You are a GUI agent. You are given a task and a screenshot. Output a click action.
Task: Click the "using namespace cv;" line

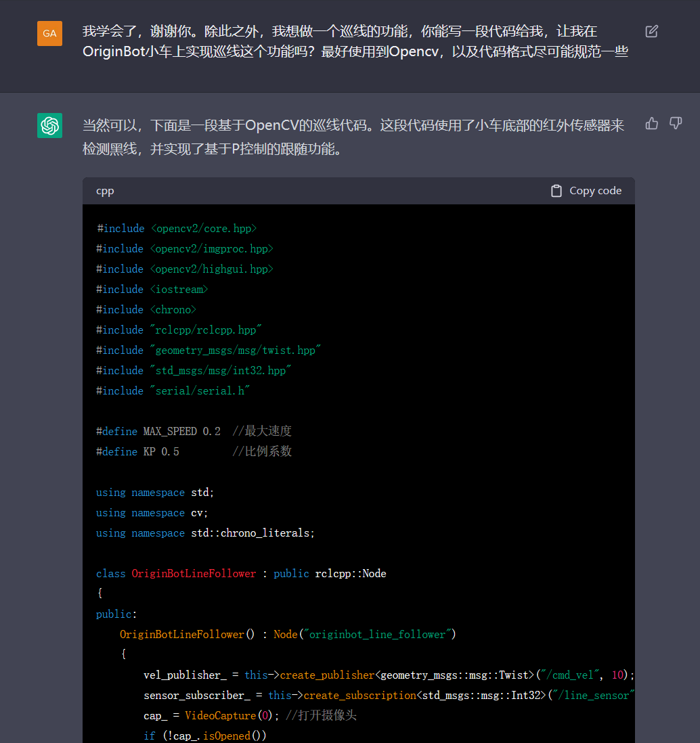coord(152,513)
